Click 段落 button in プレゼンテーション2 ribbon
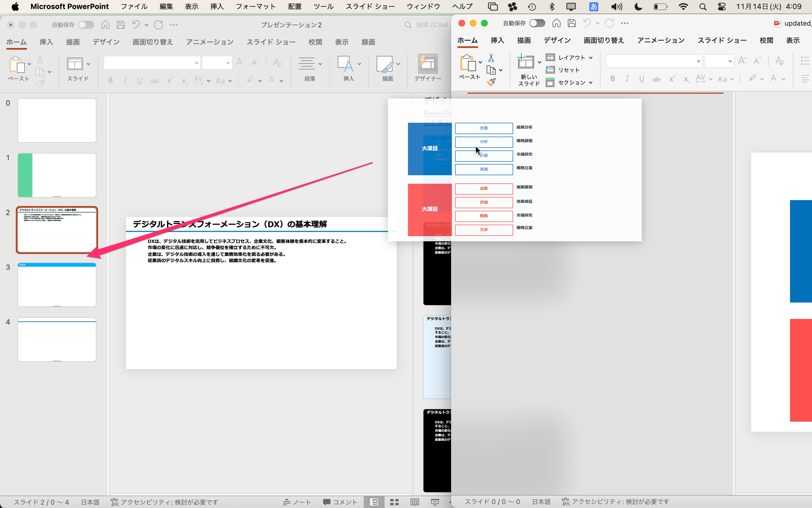 click(310, 69)
